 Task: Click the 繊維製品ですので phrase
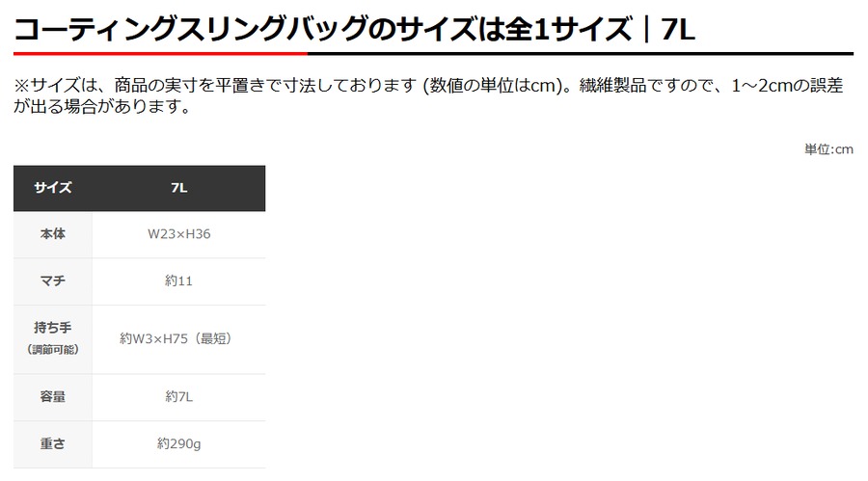point(646,85)
